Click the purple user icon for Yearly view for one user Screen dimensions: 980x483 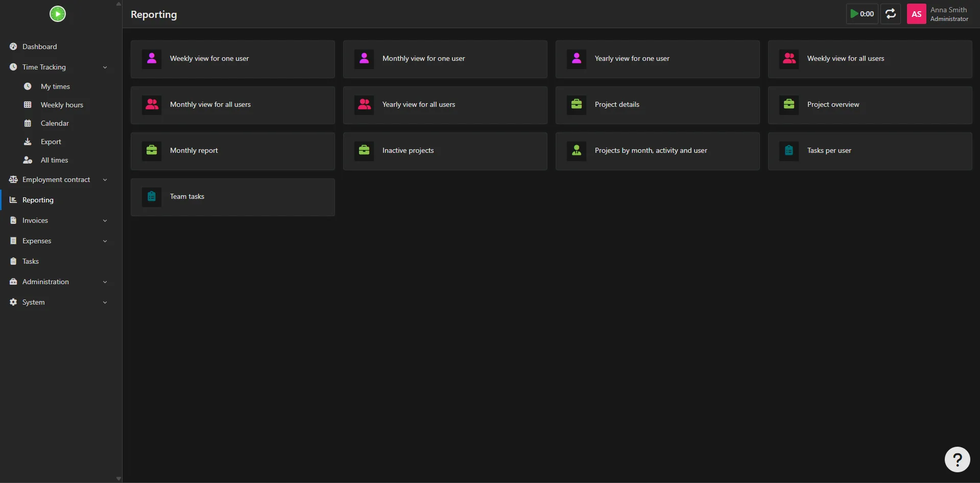coord(577,59)
